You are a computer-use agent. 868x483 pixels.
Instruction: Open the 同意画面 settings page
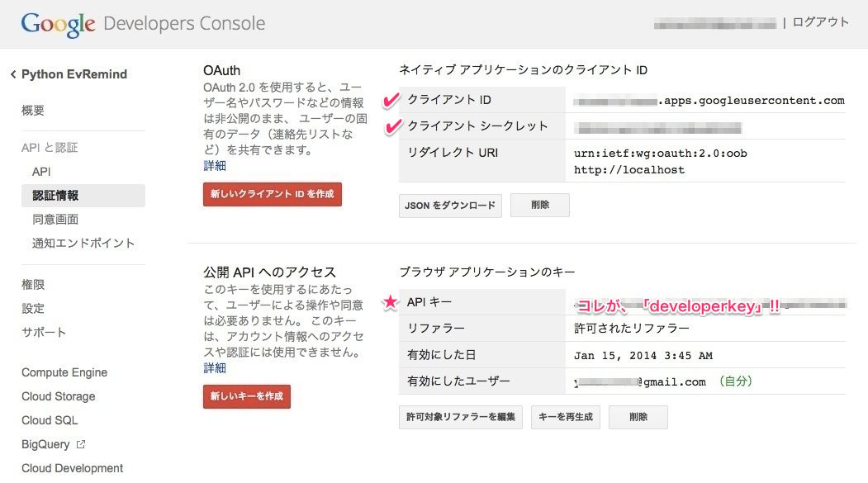click(55, 219)
